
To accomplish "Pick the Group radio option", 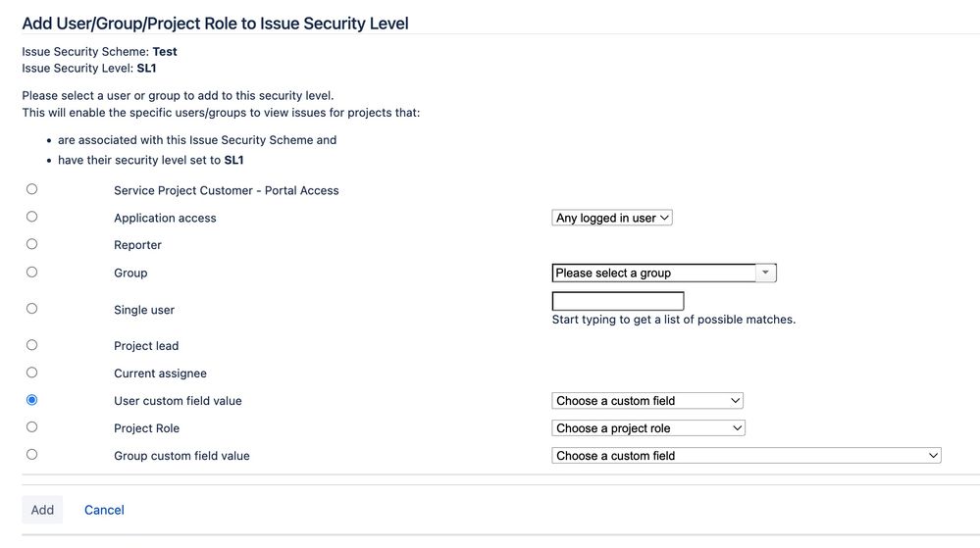I will point(32,272).
